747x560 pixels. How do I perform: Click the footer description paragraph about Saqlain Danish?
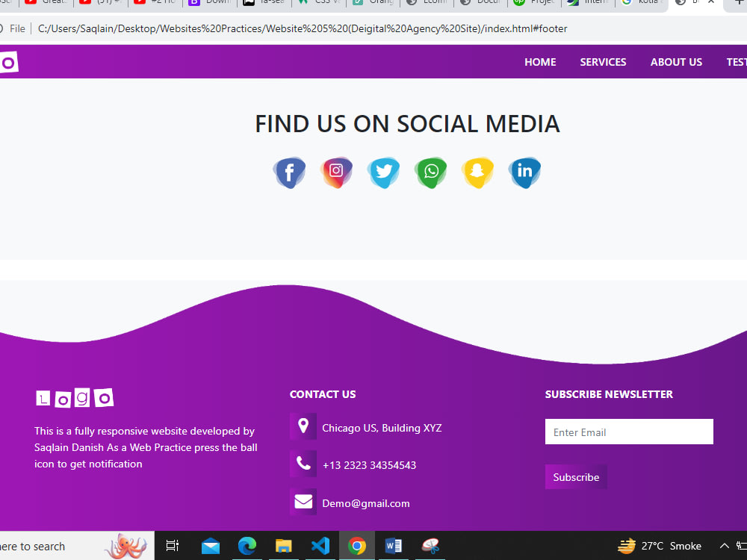[146, 447]
